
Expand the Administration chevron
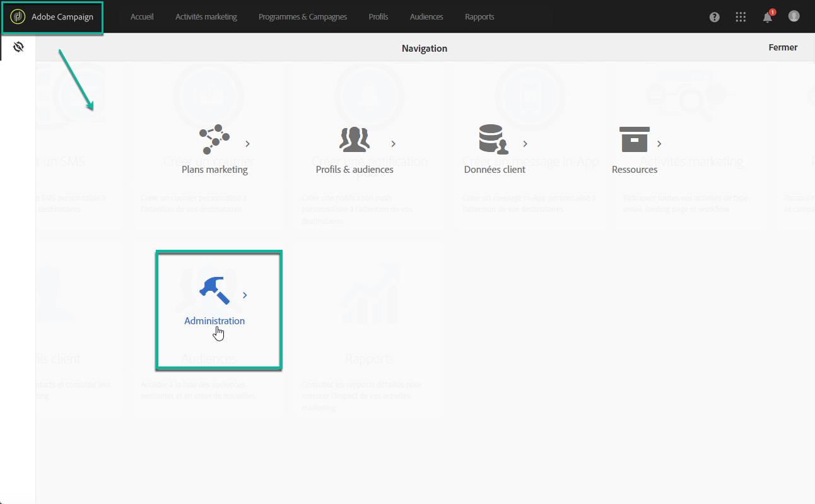(x=245, y=295)
